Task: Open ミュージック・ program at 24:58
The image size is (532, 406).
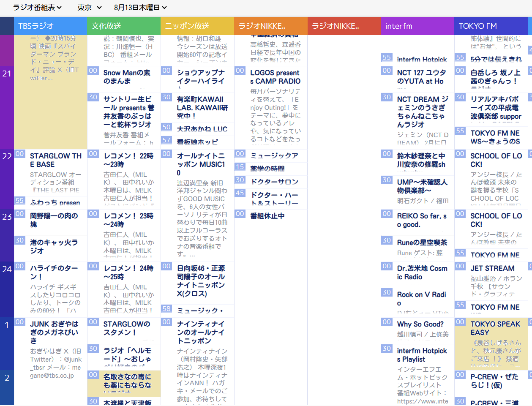Action: [x=200, y=311]
